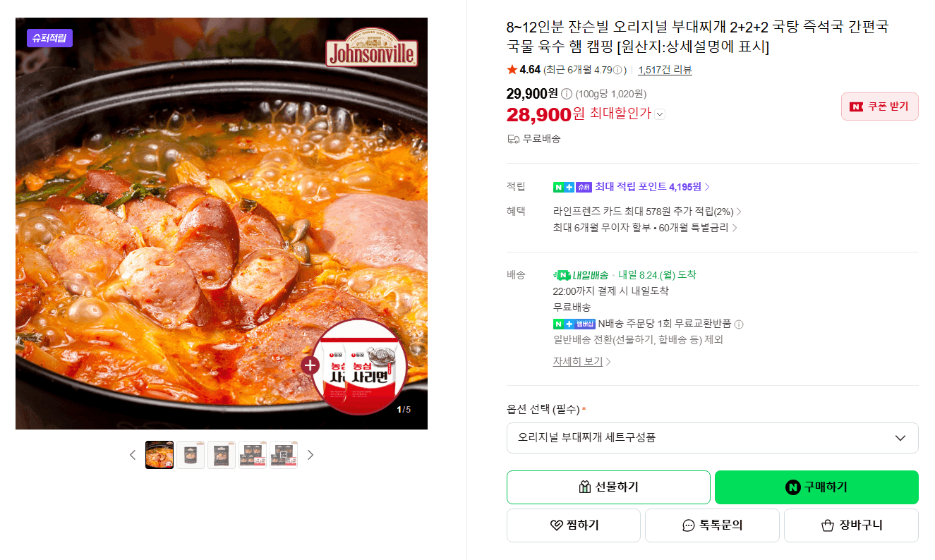Click the plus icon beside 사리면 image

click(310, 365)
